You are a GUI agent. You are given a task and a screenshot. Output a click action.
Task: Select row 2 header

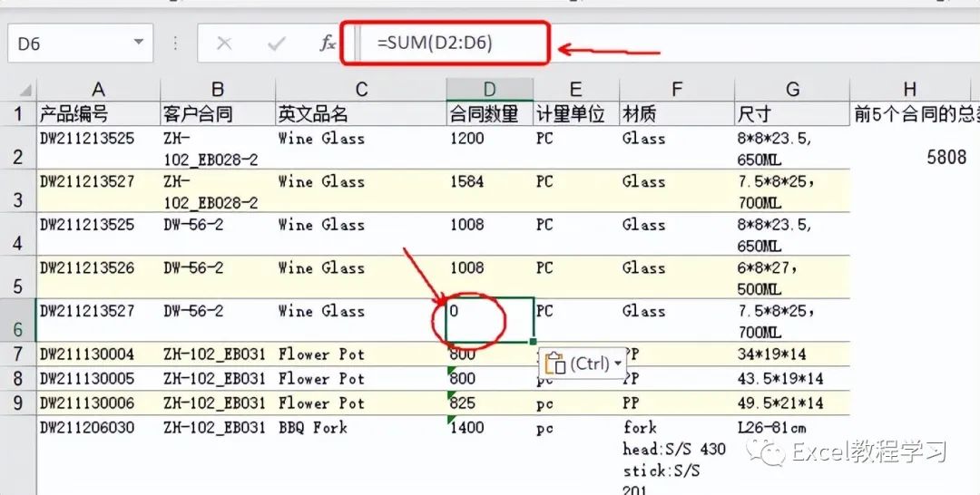[x=17, y=149]
